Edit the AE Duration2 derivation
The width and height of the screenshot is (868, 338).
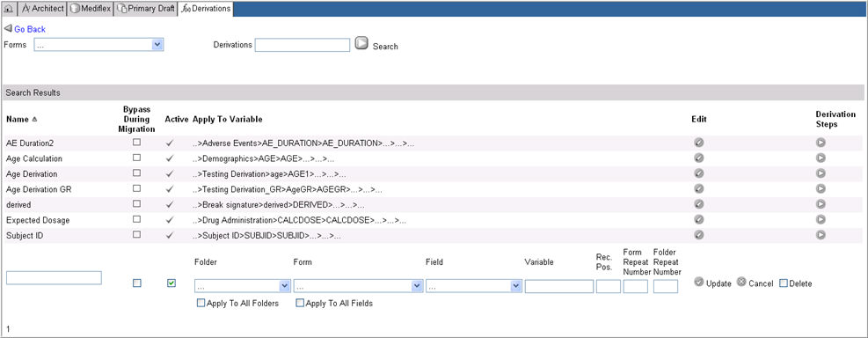coord(698,143)
